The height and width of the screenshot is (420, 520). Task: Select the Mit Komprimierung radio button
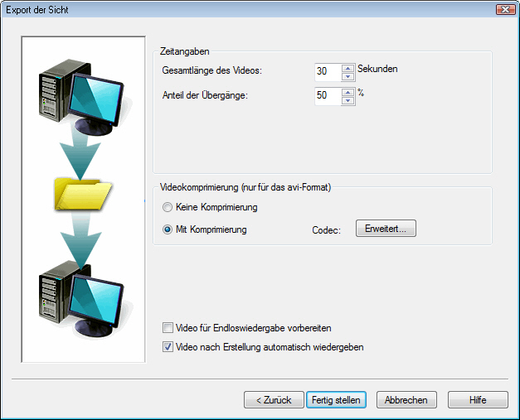click(x=168, y=229)
